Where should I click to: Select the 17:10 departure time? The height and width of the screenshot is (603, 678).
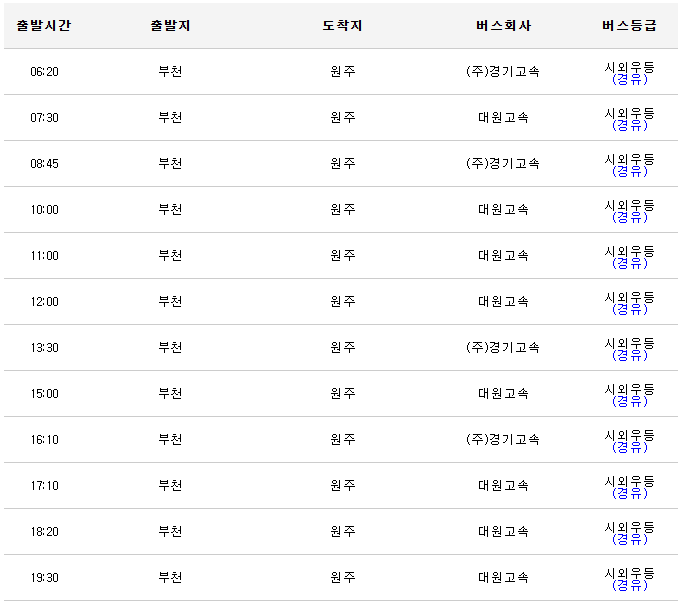pos(45,486)
